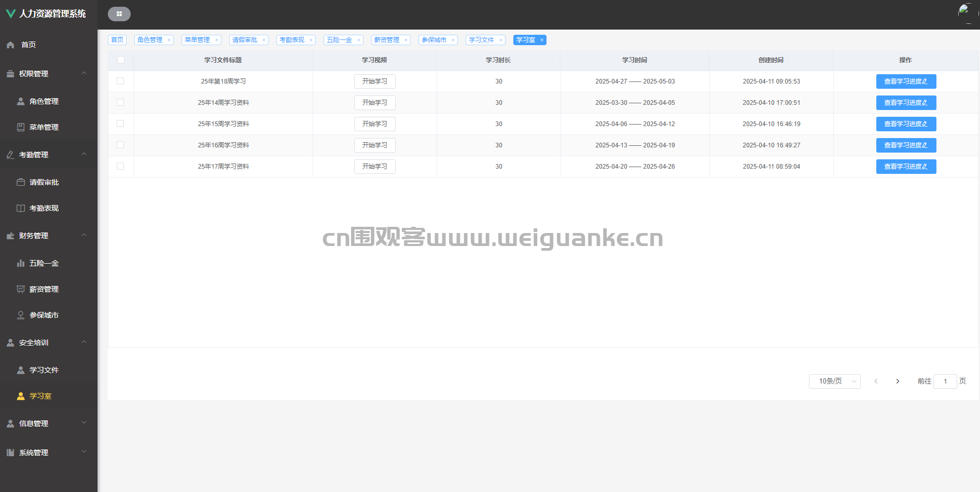Click the 学习文件 user icon
Screen dimensions: 980x492
(x=21, y=370)
